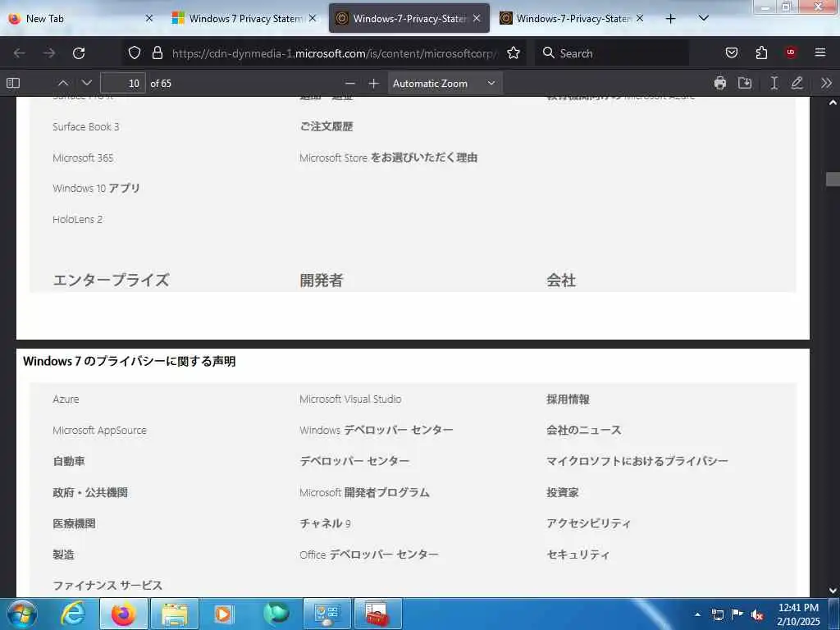840x630 pixels.
Task: List all tabs dropdown arrow
Action: click(704, 19)
